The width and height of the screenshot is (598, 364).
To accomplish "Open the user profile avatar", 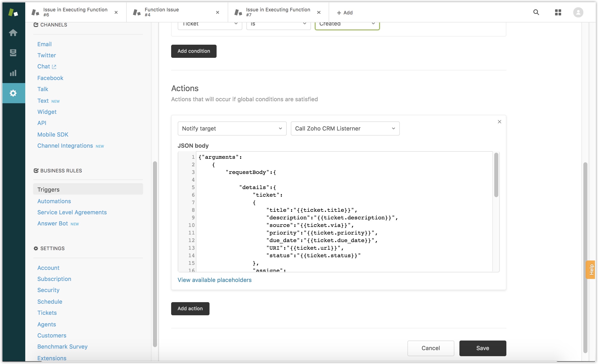I will (x=578, y=12).
